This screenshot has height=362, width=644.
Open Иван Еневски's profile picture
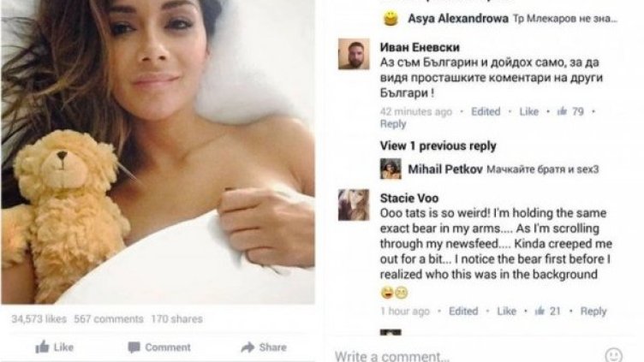[354, 54]
